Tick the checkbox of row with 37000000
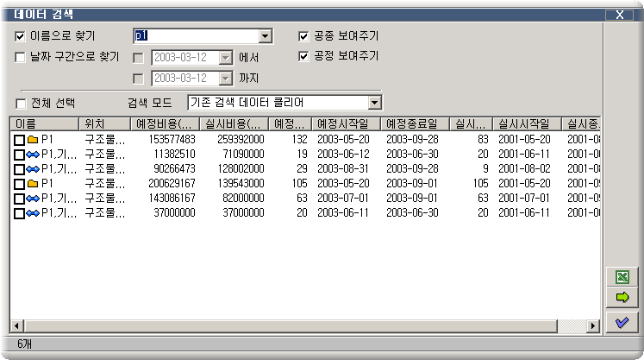644x360 pixels. click(20, 212)
